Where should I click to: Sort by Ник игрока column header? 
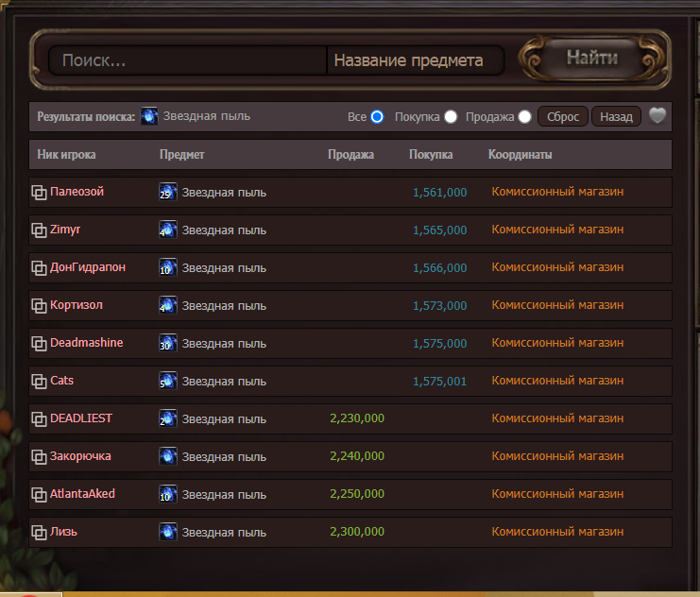click(66, 155)
